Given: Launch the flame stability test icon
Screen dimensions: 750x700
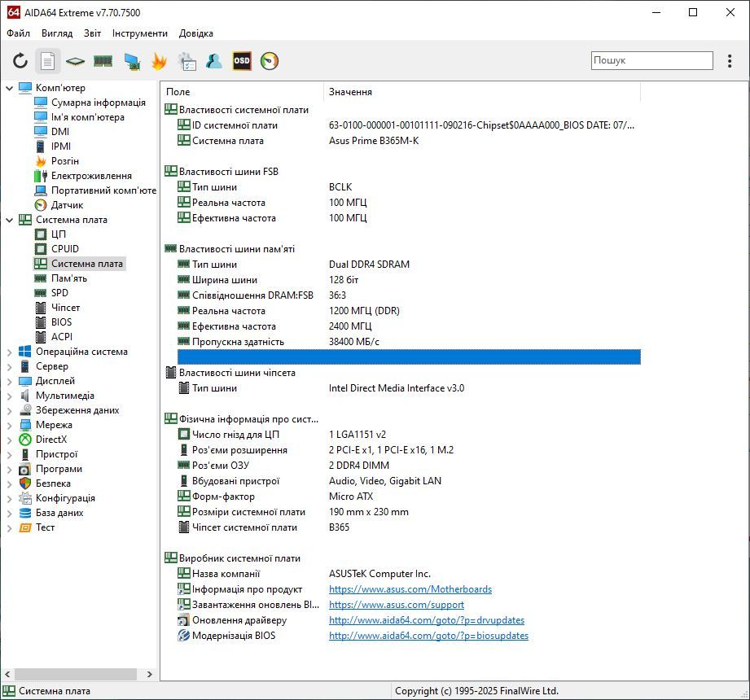Looking at the screenshot, I should (x=159, y=61).
